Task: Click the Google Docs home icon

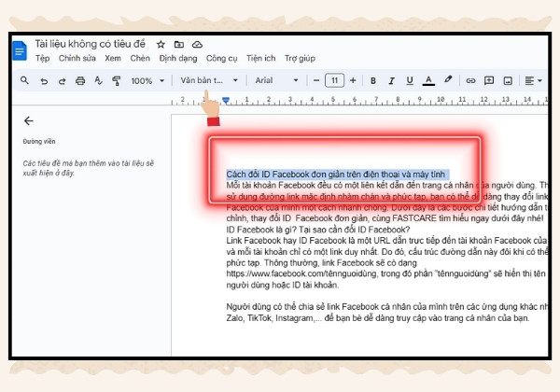Action: (20, 50)
